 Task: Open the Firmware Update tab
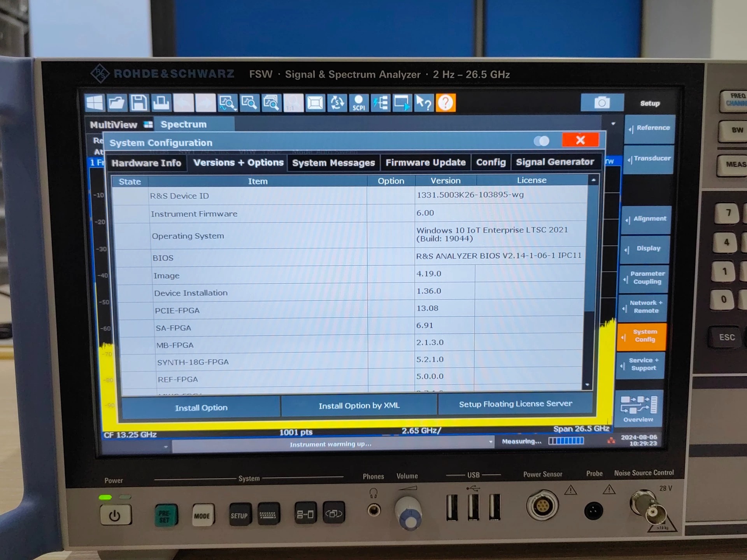[425, 163]
